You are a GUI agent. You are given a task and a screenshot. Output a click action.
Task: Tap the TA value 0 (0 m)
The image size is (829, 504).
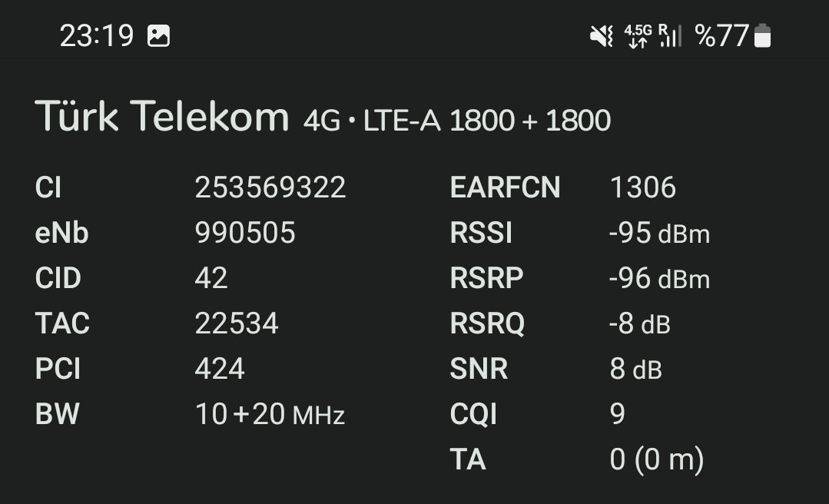[657, 459]
